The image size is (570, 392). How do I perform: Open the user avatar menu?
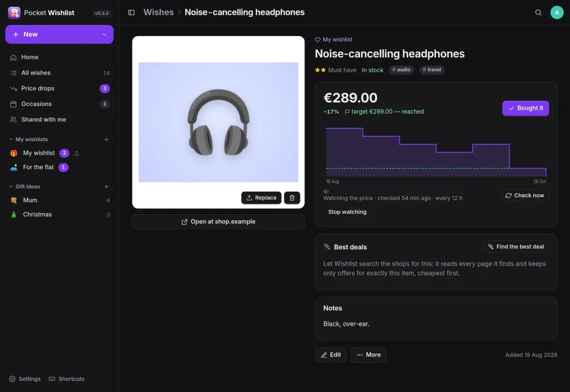click(557, 12)
